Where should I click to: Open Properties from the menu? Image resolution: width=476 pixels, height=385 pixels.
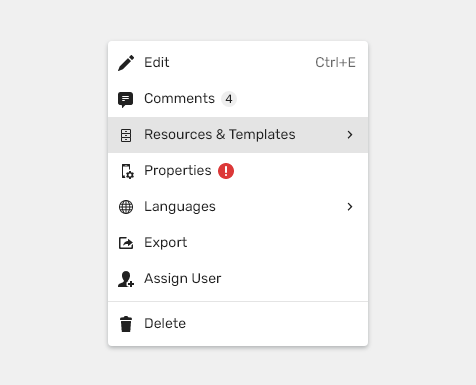[238, 171]
